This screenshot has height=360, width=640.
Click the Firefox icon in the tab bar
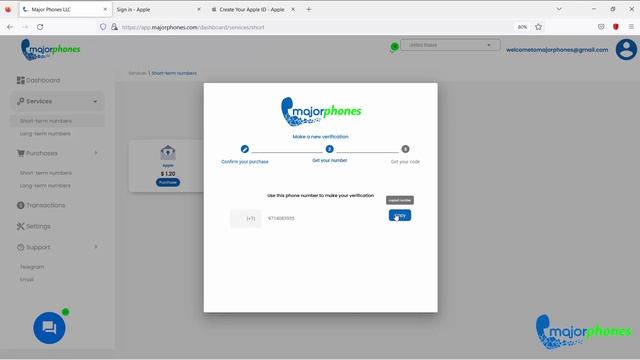click(8, 9)
